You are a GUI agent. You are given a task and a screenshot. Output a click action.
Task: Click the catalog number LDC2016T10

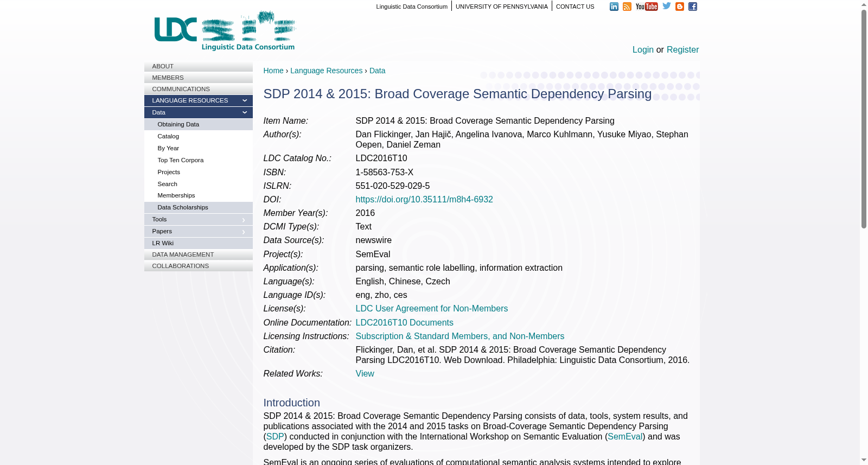pyautogui.click(x=381, y=158)
